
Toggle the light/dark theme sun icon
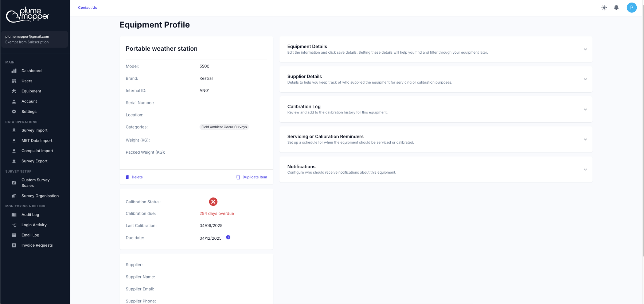click(x=604, y=8)
